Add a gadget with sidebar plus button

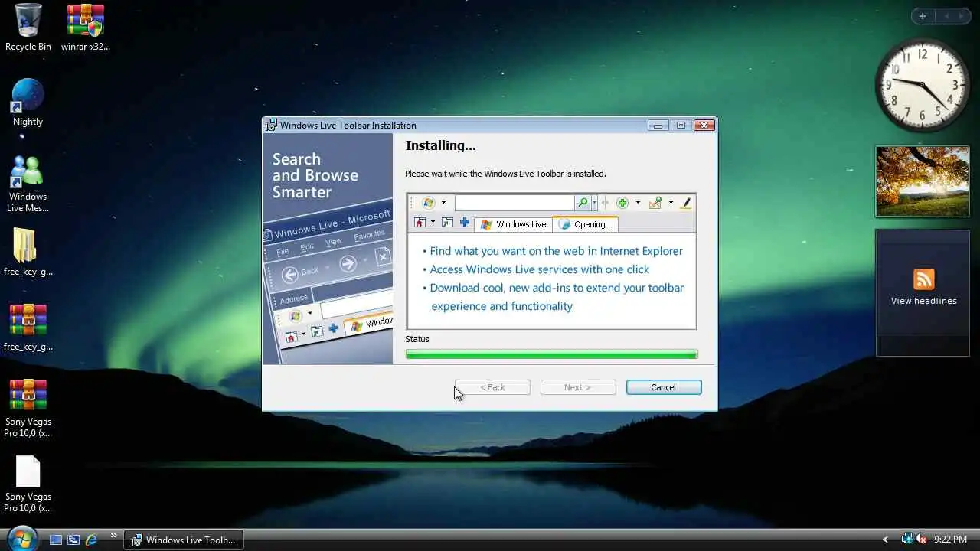point(923,16)
